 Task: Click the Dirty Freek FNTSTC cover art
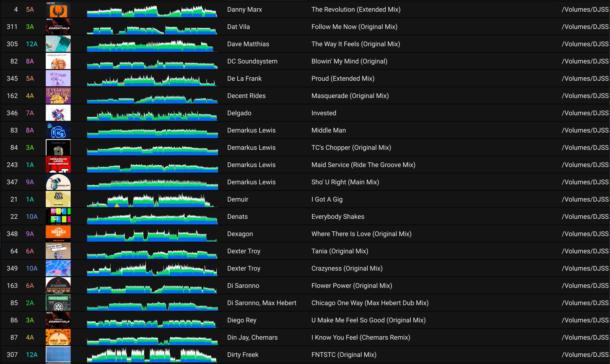58,354
